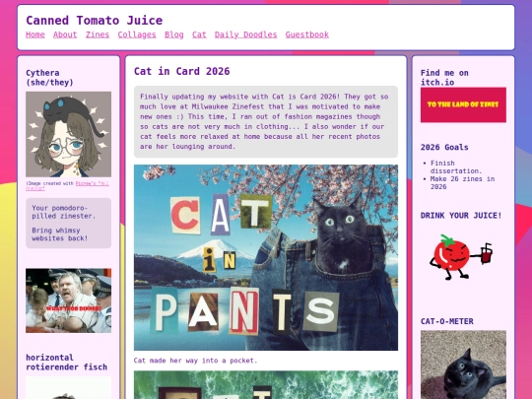Click the '2026 Goals' heading
532x399 pixels.
point(444,147)
